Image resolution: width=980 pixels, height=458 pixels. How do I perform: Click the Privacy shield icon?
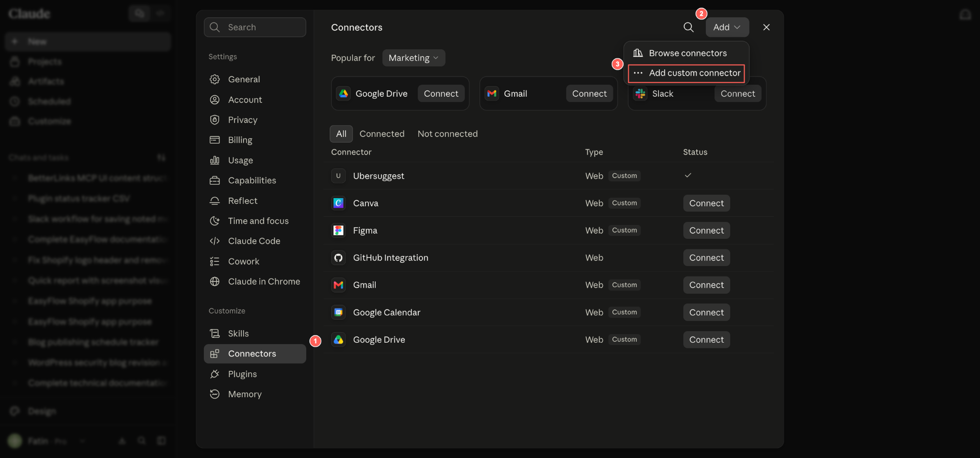coord(215,120)
